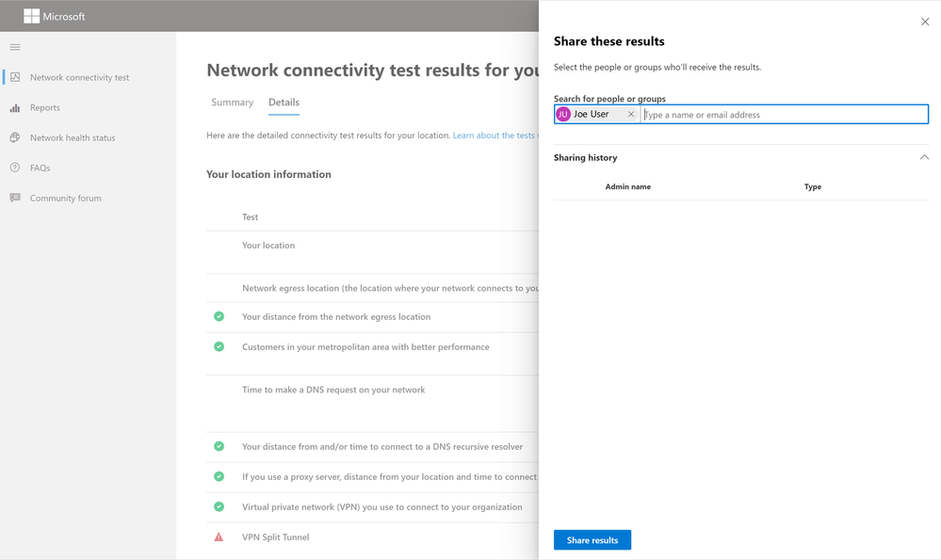Screen dimensions: 941x560
Task: Click the VPN Split Tunnel warning icon
Action: 219,537
